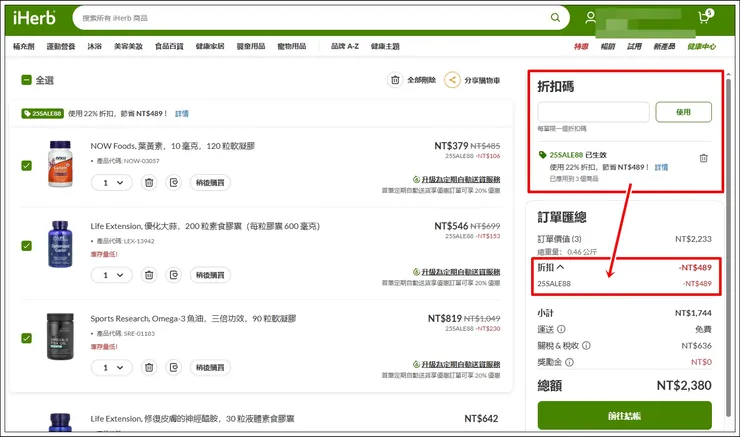Open the 嬰童用品 baby and kids menu
Viewport: 740px width, 437px height.
click(x=251, y=46)
